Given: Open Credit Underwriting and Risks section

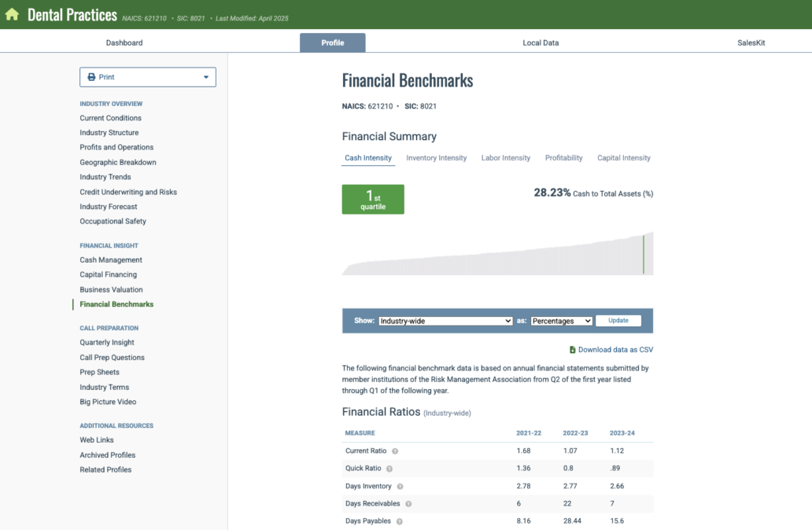Looking at the screenshot, I should coord(128,192).
